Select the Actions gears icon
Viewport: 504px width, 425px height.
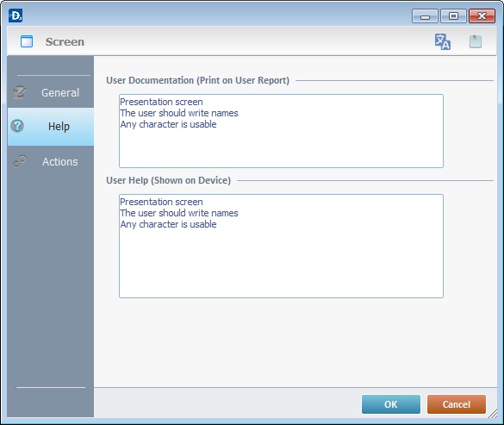pyautogui.click(x=20, y=161)
